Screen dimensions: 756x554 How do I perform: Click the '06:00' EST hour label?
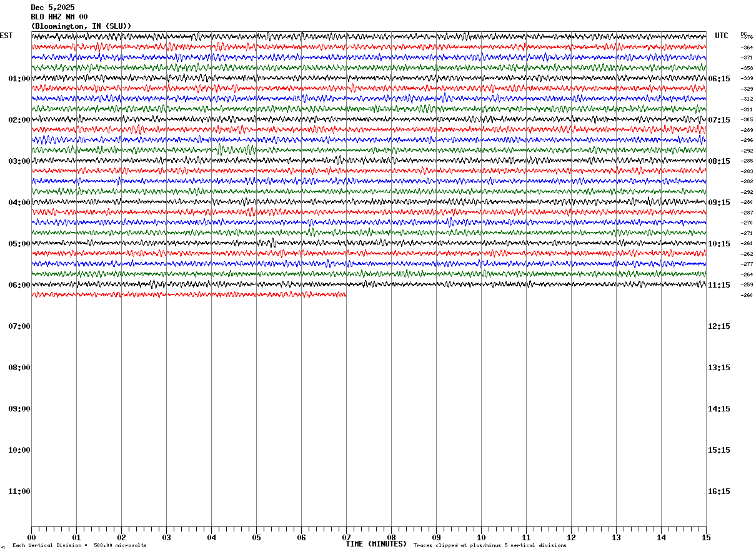[x=19, y=285]
